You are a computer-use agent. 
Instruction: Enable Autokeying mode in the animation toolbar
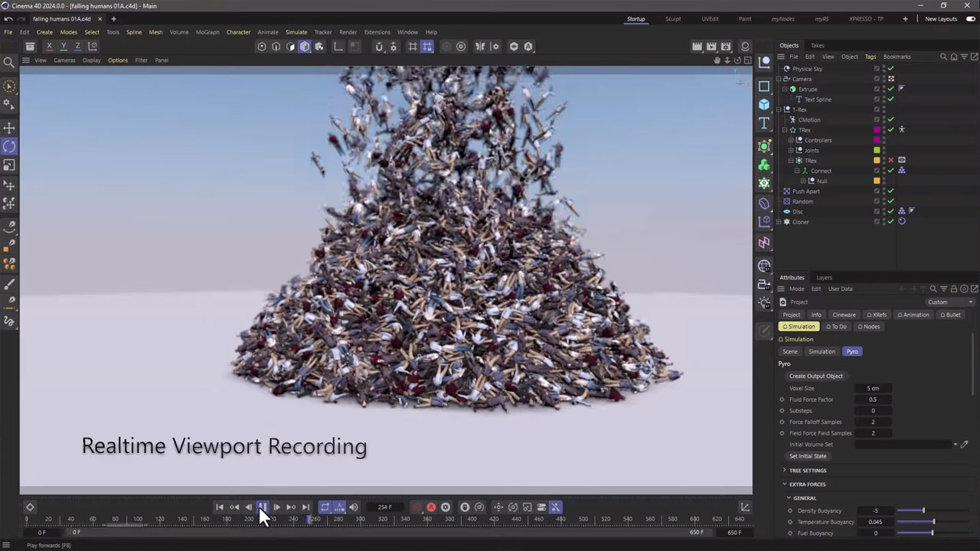click(431, 507)
